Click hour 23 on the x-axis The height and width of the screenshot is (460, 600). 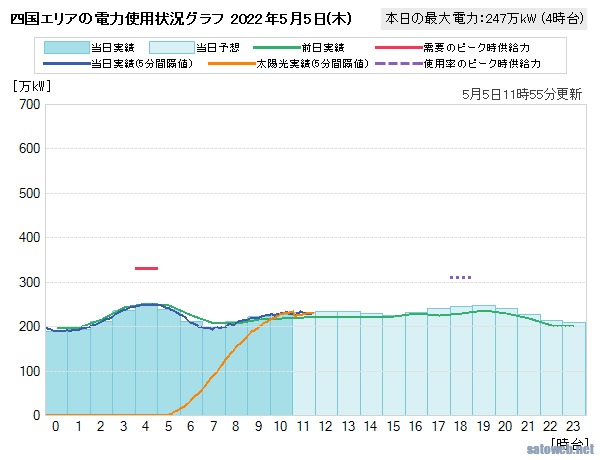point(573,426)
